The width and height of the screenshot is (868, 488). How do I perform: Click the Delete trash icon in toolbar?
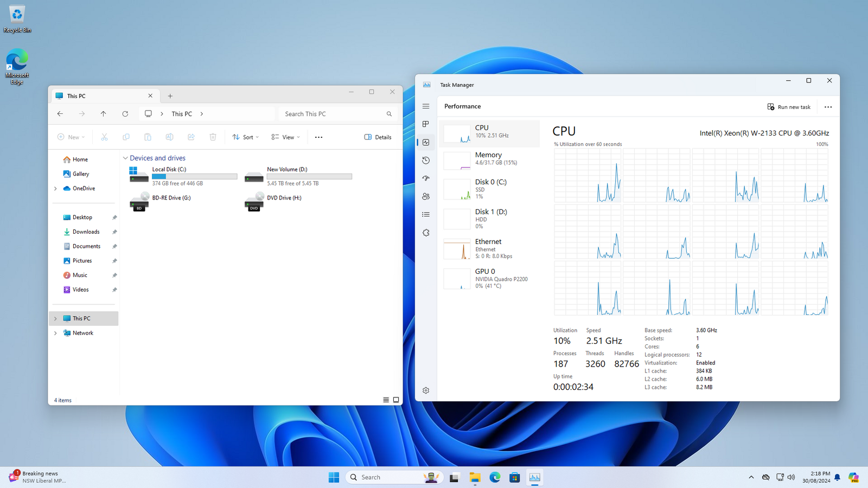213,137
